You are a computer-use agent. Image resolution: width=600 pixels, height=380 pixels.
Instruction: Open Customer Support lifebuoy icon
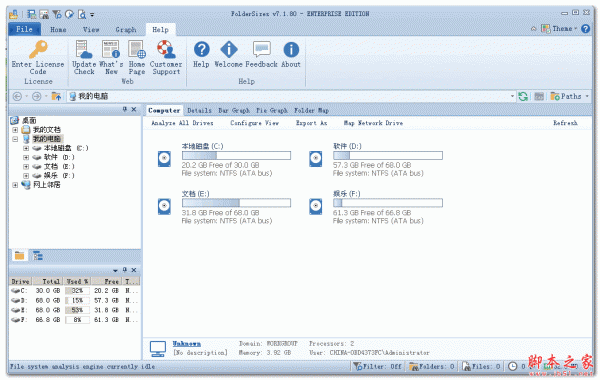click(x=166, y=49)
